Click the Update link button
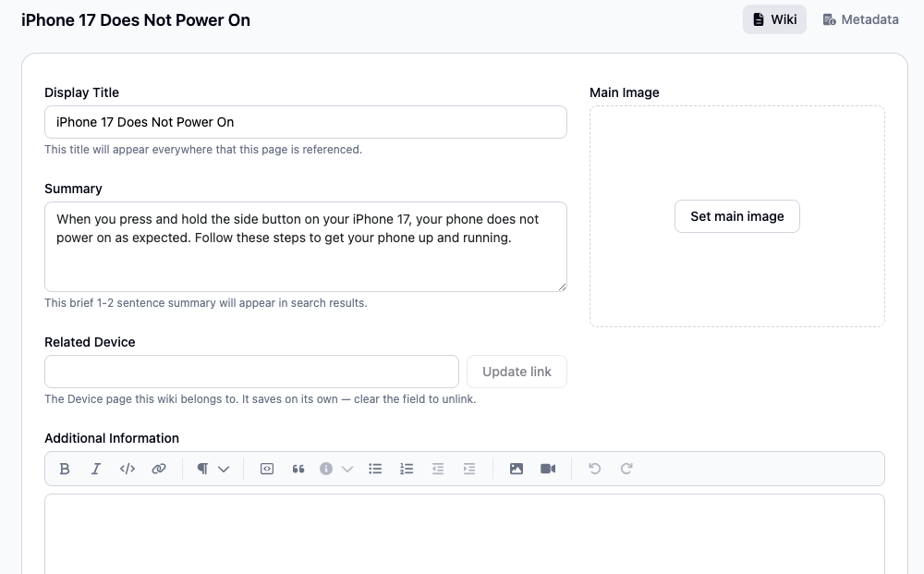This screenshot has height=574, width=924. tap(517, 372)
